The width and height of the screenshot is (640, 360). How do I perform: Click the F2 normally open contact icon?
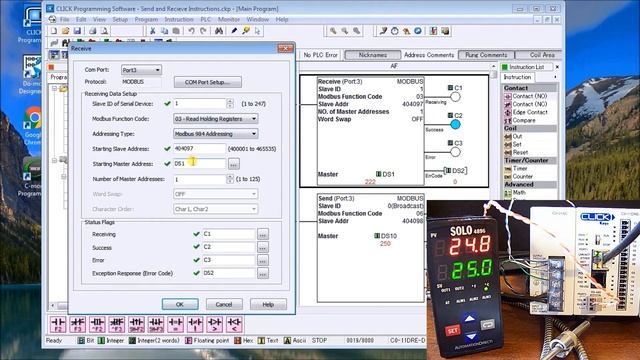pyautogui.click(x=58, y=324)
